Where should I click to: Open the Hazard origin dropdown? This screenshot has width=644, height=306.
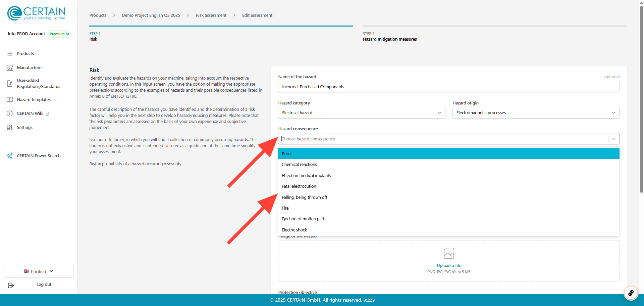536,113
